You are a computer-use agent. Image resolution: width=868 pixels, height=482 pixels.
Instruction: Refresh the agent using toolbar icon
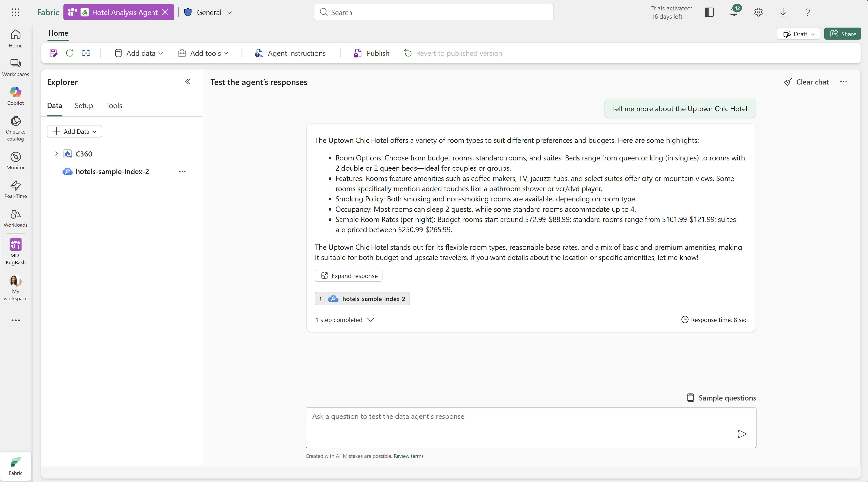70,53
